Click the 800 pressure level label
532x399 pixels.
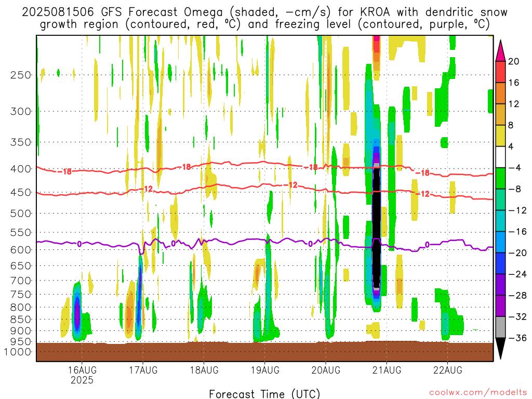[x=21, y=308]
